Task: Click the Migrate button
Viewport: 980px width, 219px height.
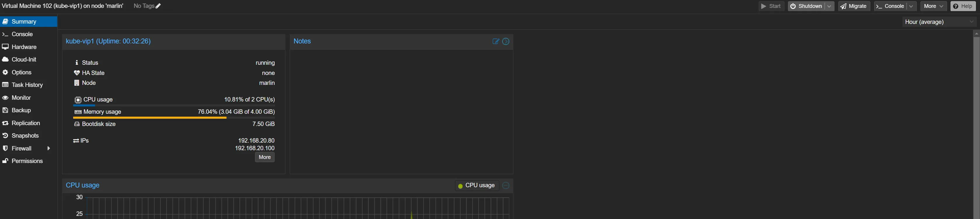Action: point(854,6)
